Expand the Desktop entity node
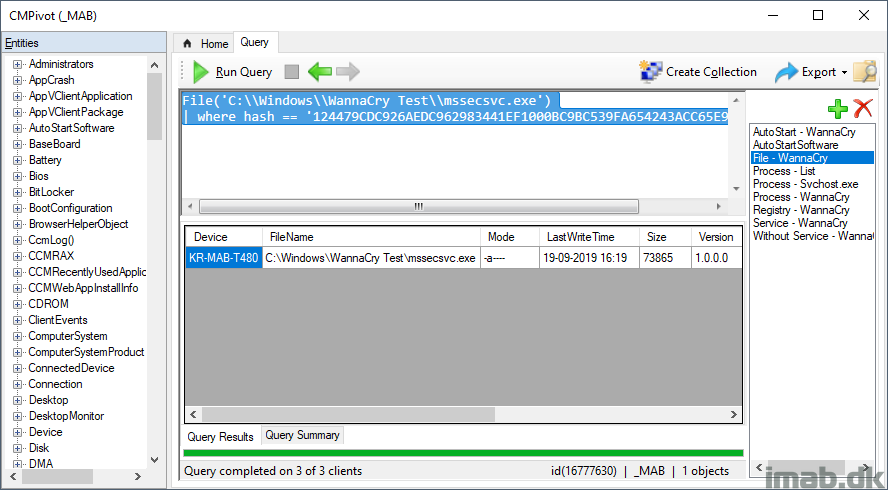This screenshot has width=888, height=490. [17, 400]
